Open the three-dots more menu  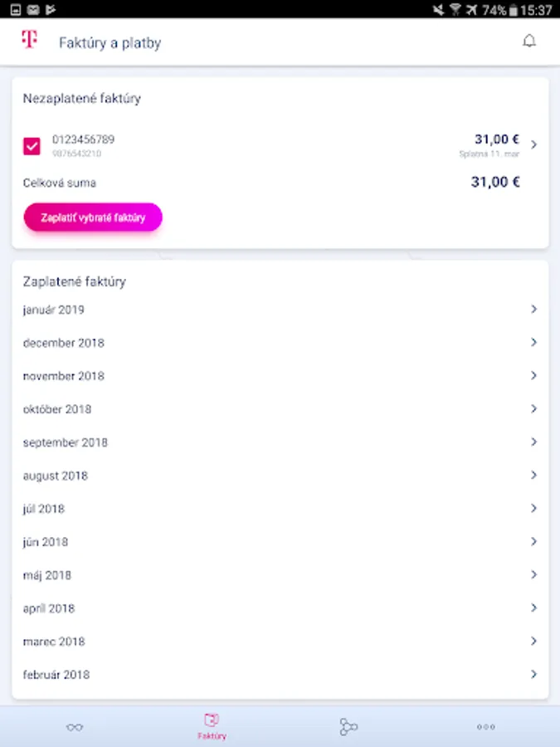[486, 727]
